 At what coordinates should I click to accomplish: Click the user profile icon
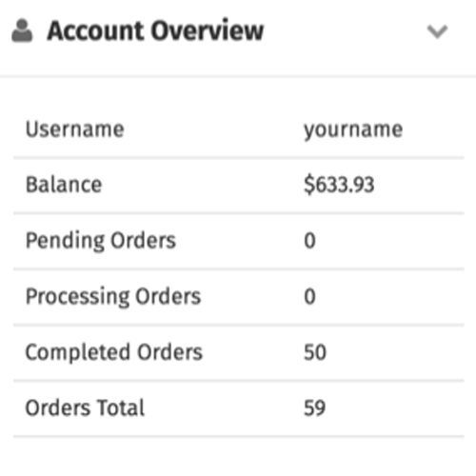(22, 30)
